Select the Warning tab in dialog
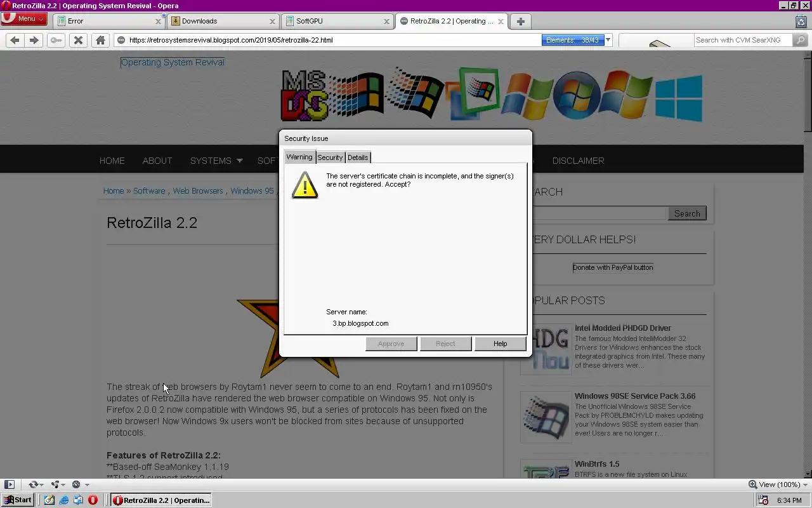 pos(299,157)
